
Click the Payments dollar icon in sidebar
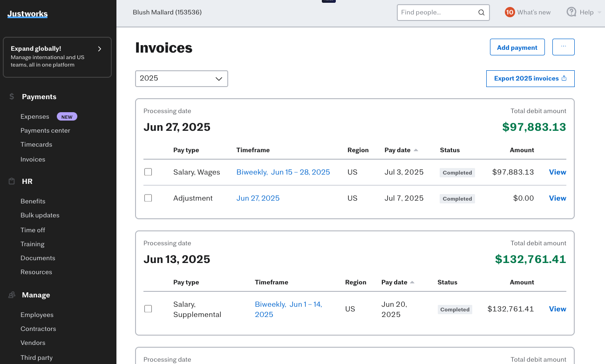pos(11,96)
